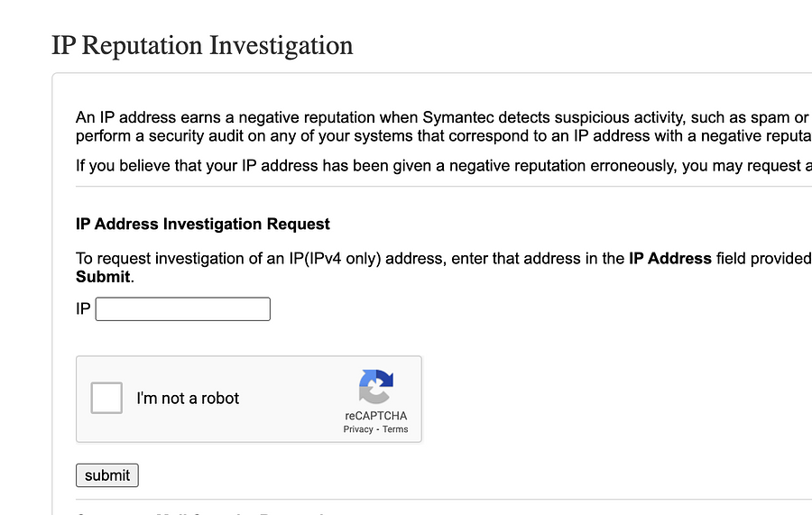Click the divider line below the submit button
The width and height of the screenshot is (812, 515).
point(444,500)
